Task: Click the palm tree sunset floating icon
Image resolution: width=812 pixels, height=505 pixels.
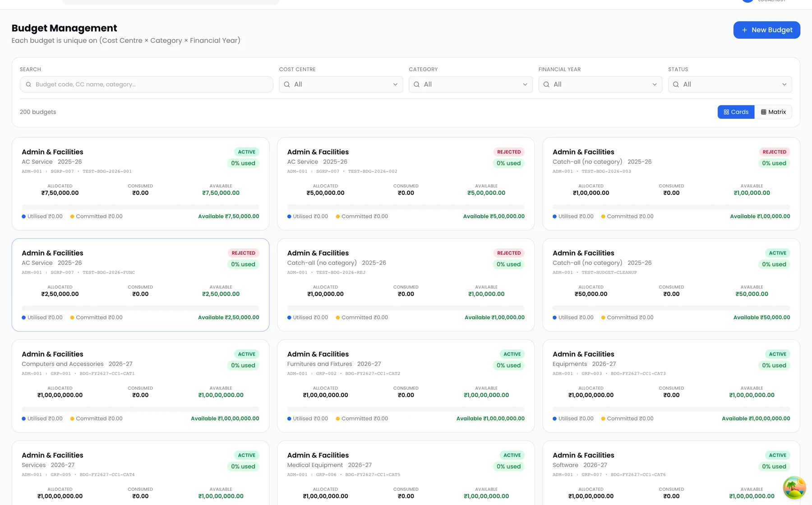Action: click(794, 487)
